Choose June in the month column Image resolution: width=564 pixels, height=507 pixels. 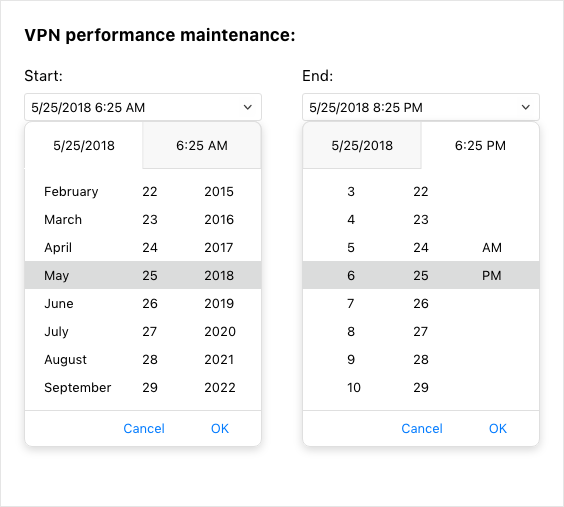[59, 303]
